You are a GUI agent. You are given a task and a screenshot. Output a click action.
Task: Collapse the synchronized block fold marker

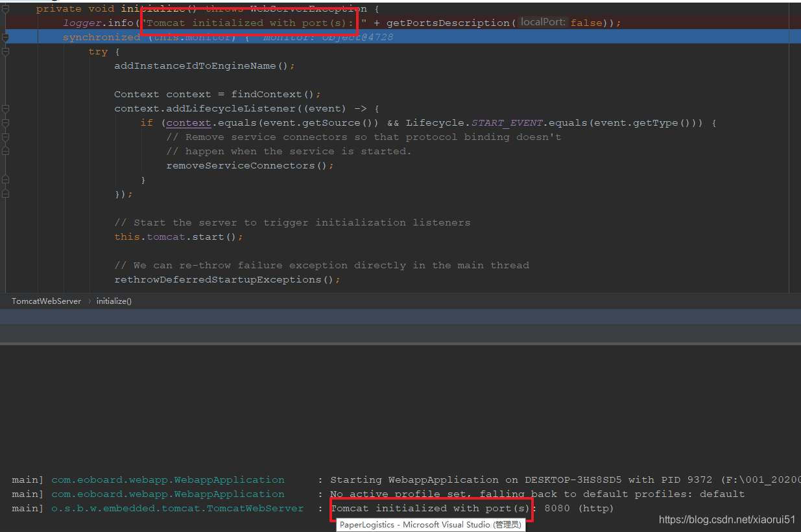tap(5, 38)
